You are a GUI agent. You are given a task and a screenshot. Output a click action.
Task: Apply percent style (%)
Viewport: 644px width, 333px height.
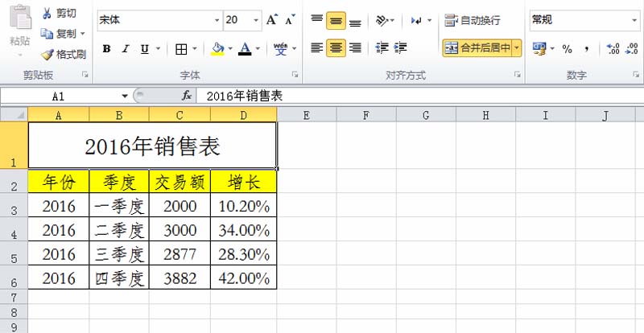click(568, 49)
